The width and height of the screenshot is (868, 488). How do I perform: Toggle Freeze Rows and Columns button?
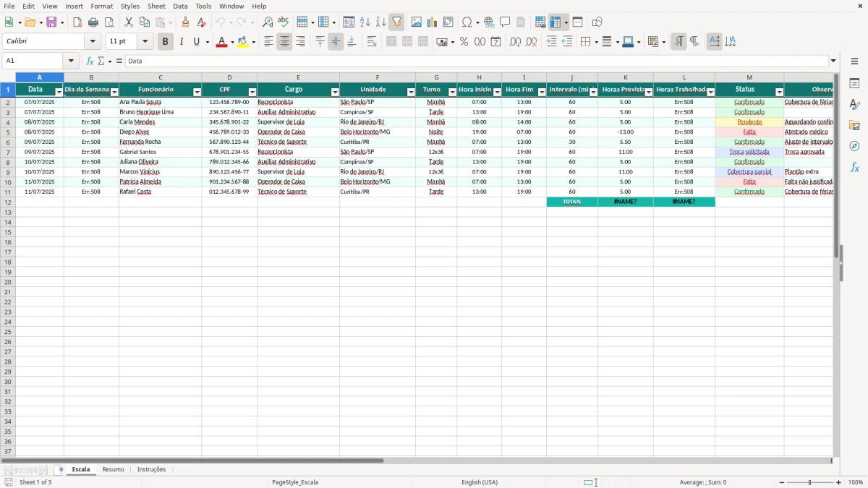click(556, 22)
